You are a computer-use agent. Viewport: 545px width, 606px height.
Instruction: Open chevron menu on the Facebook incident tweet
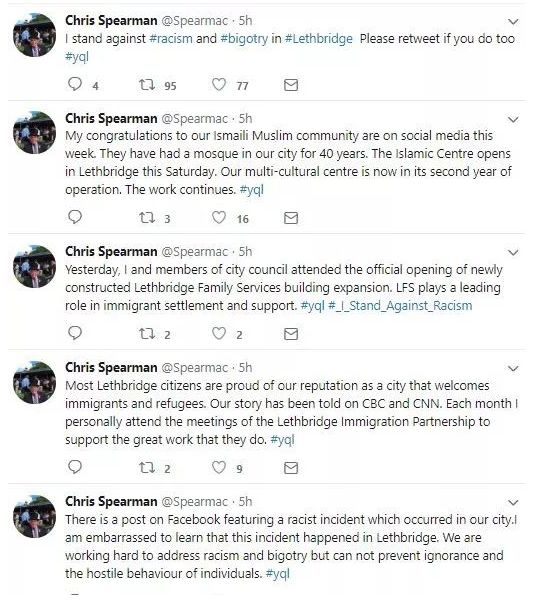coord(513,502)
